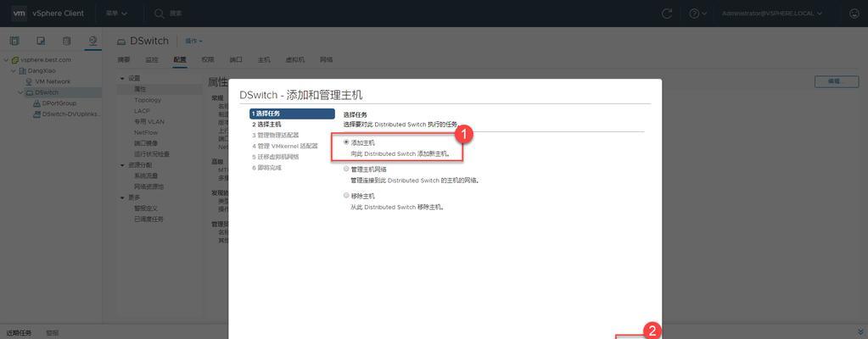The image size is (868, 339).
Task: Open LACP in settings list
Action: pyautogui.click(x=141, y=111)
